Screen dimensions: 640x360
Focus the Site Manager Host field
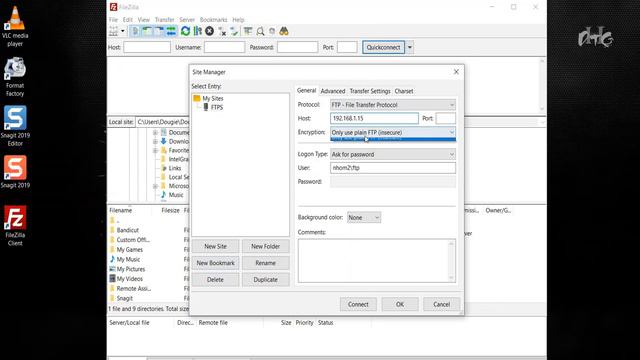coord(374,118)
